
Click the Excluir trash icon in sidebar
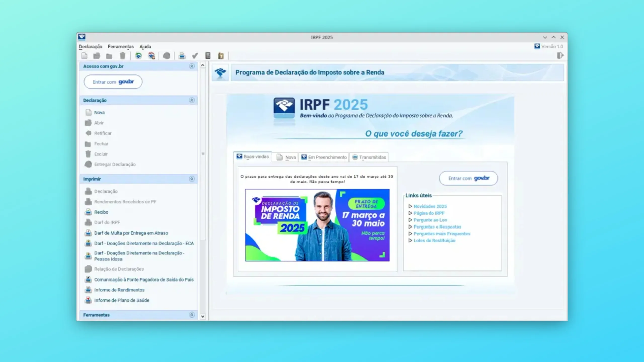coord(88,154)
